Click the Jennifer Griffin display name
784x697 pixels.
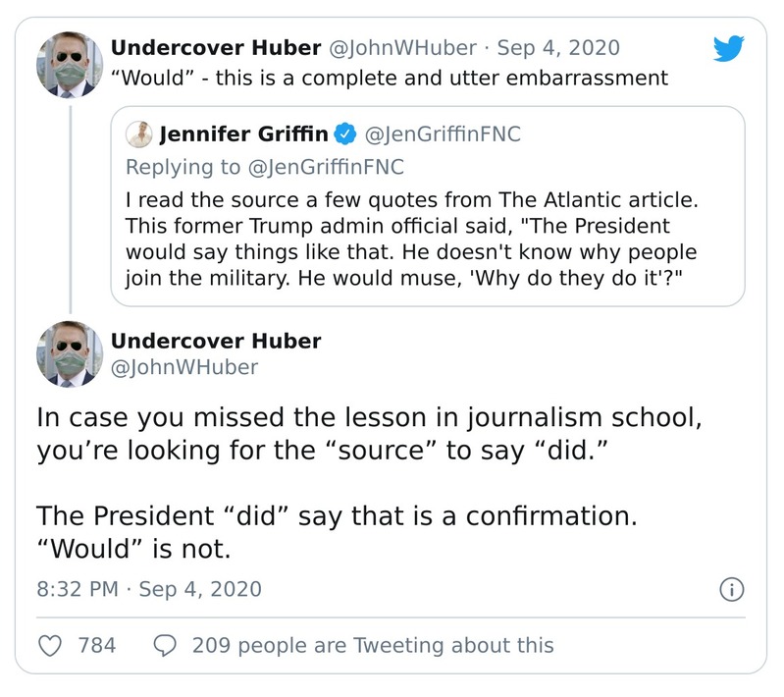point(244,134)
